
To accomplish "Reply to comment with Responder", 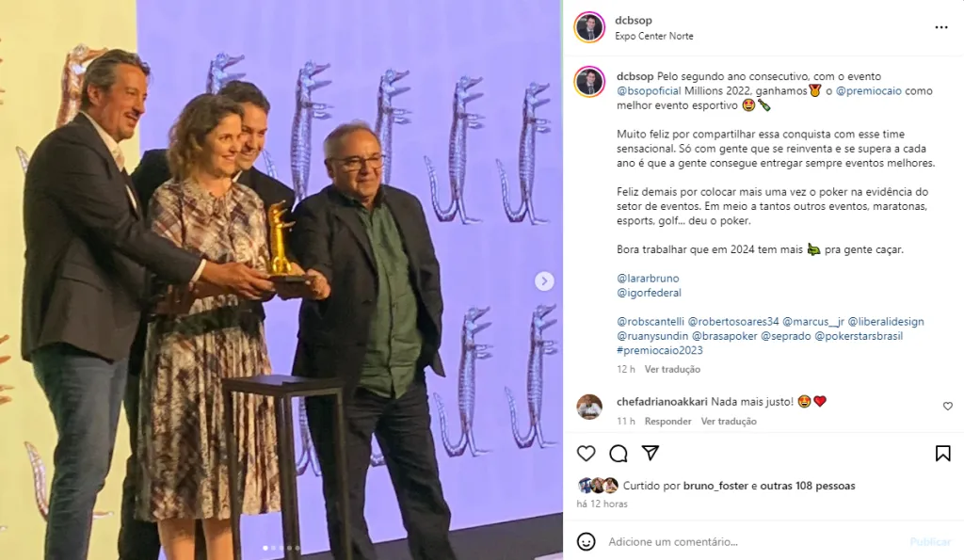I will click(x=667, y=421).
